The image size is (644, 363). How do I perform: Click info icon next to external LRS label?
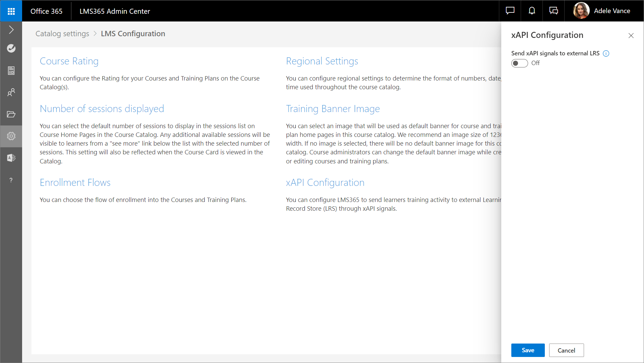click(606, 53)
